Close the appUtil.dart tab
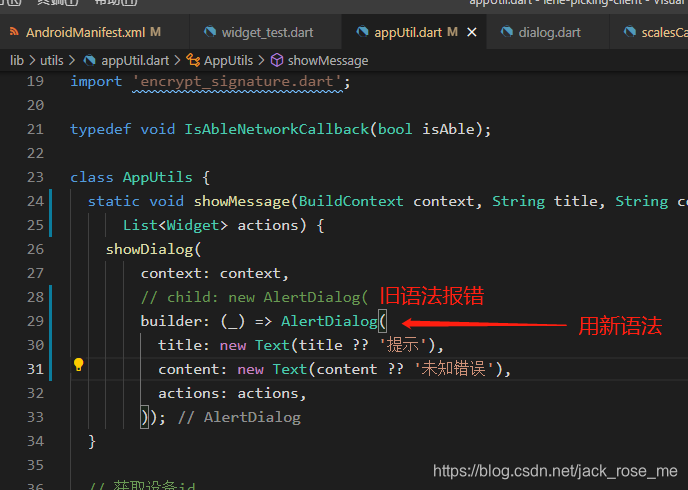The height and width of the screenshot is (490, 688). click(x=472, y=32)
